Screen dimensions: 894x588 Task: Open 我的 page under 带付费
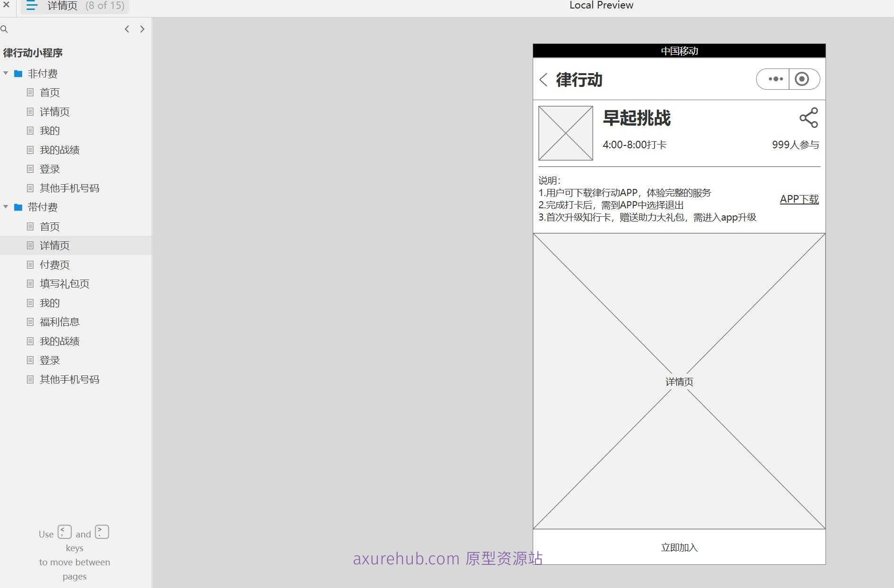click(x=50, y=303)
